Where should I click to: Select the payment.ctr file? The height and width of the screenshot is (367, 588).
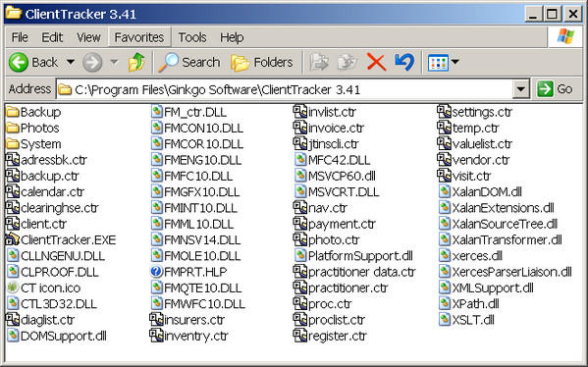(335, 224)
